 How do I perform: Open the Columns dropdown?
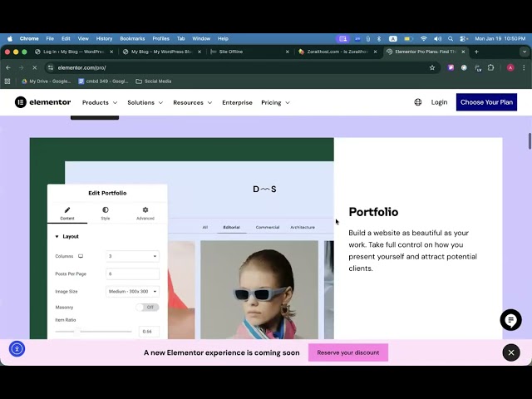point(132,256)
